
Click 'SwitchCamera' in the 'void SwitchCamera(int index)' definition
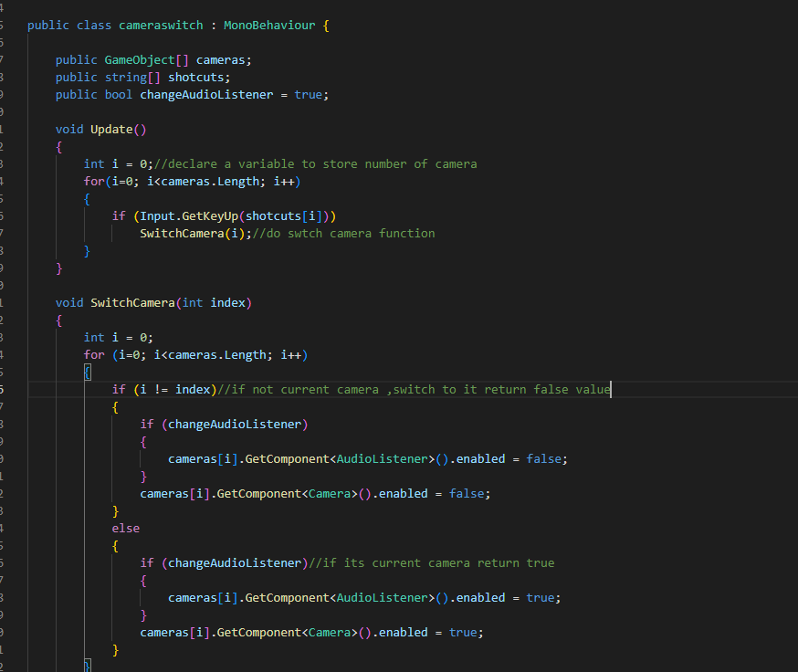coord(132,303)
